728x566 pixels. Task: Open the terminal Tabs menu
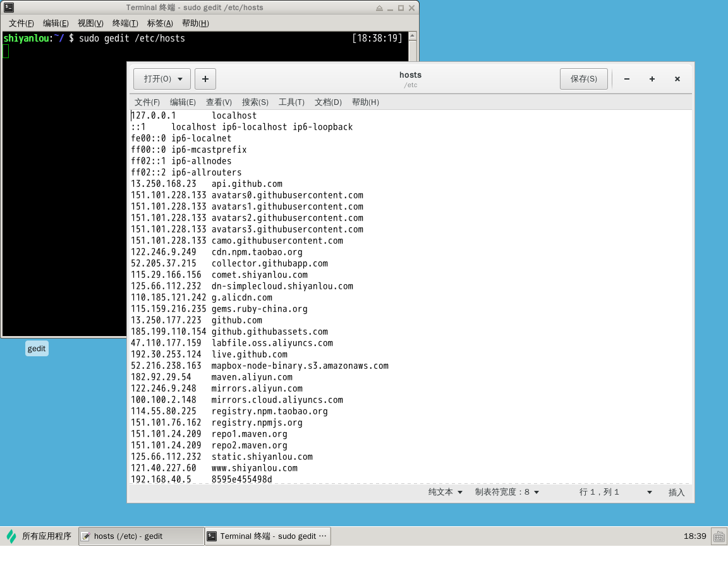coord(160,23)
